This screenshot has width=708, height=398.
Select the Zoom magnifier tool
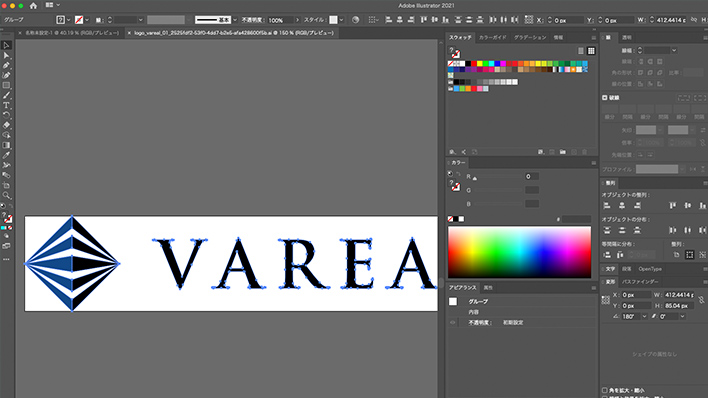[6, 196]
